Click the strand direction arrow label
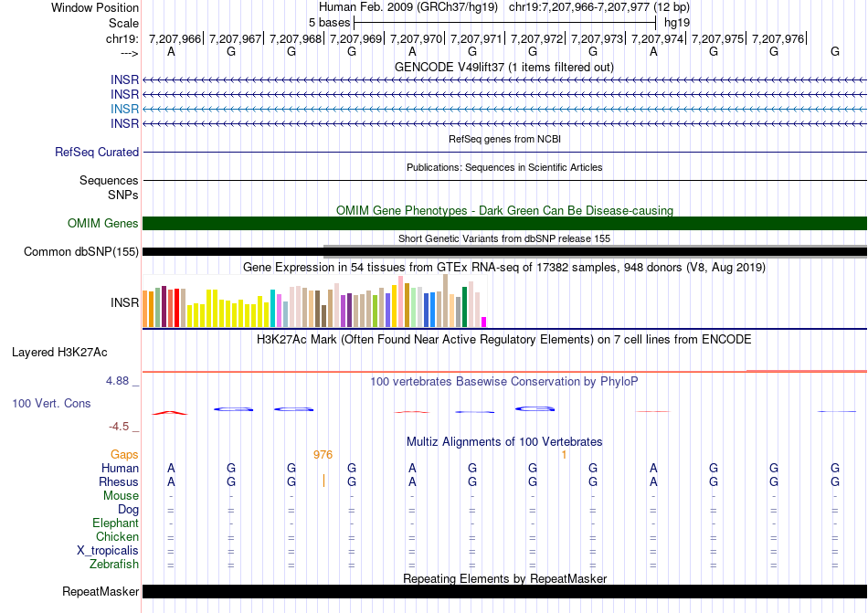The width and height of the screenshot is (868, 613). [129, 53]
